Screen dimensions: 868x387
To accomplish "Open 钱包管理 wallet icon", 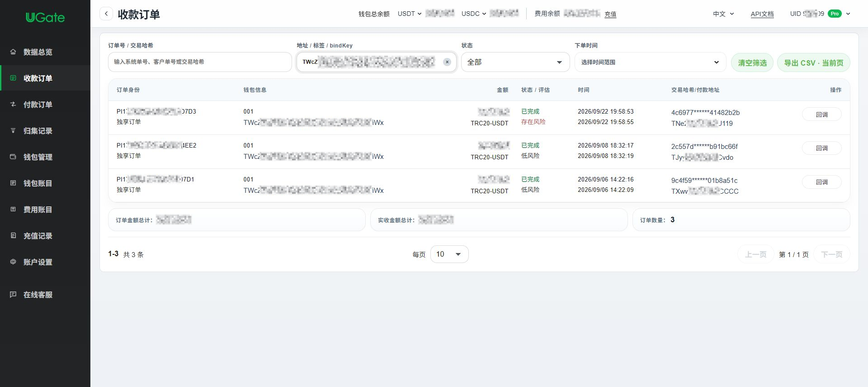I will [13, 157].
